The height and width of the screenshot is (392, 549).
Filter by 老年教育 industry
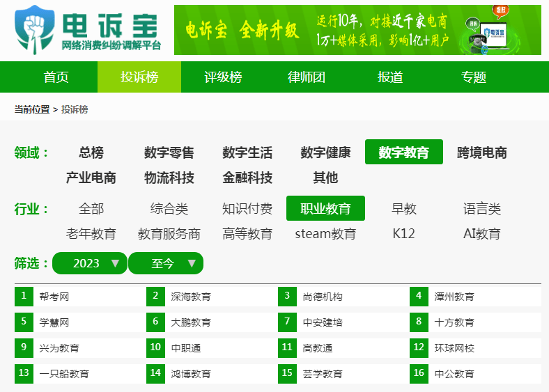tap(91, 233)
